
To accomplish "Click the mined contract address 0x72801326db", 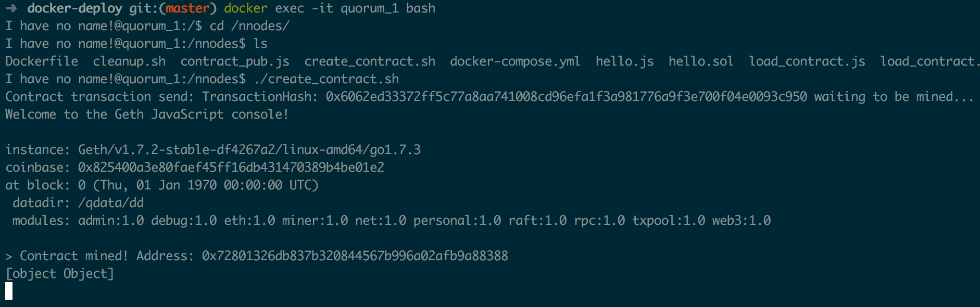I will coord(355,256).
